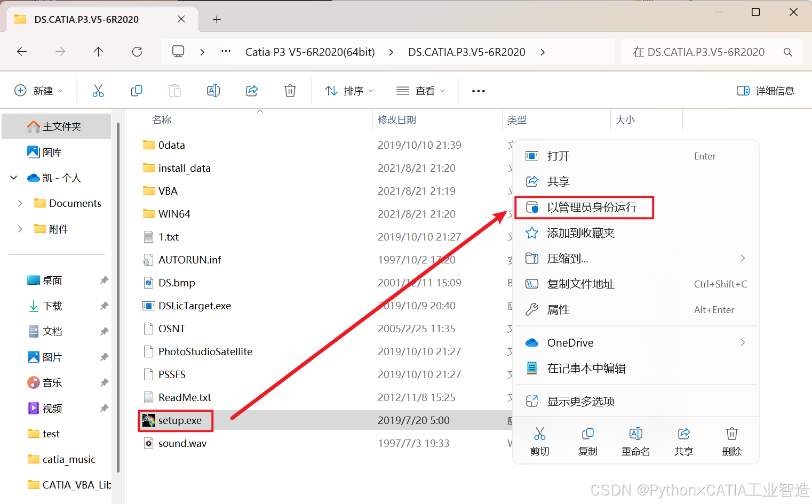812x504 pixels.
Task: Select the AUTORUN.inf file
Action: 189,260
